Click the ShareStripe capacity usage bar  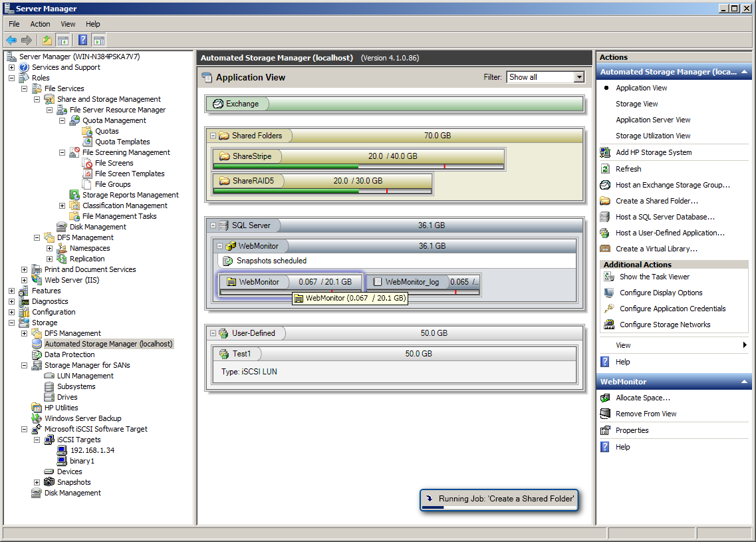click(358, 166)
